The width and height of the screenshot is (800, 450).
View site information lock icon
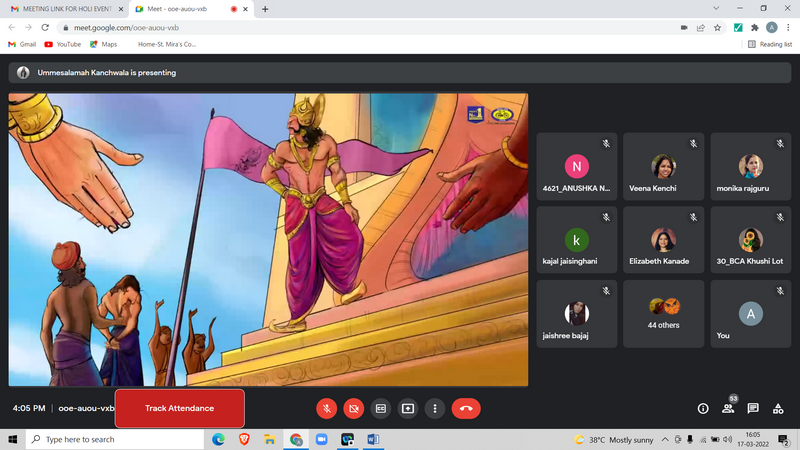65,28
